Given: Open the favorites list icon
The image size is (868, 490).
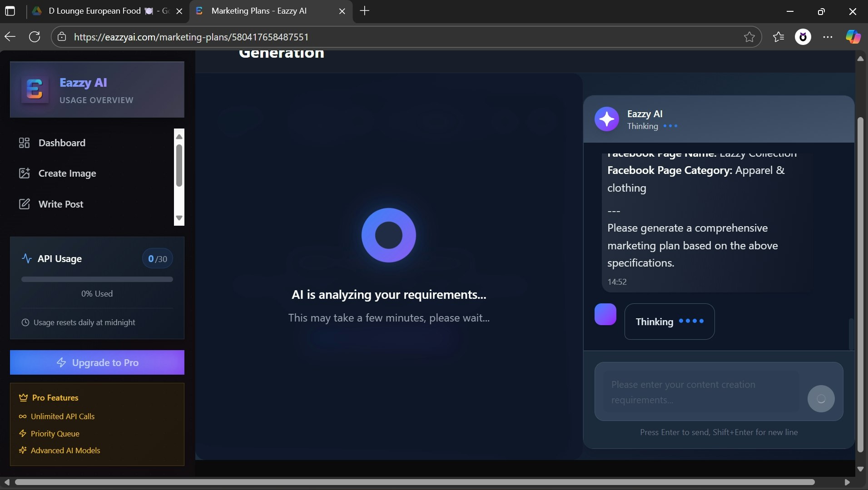Looking at the screenshot, I should point(779,37).
